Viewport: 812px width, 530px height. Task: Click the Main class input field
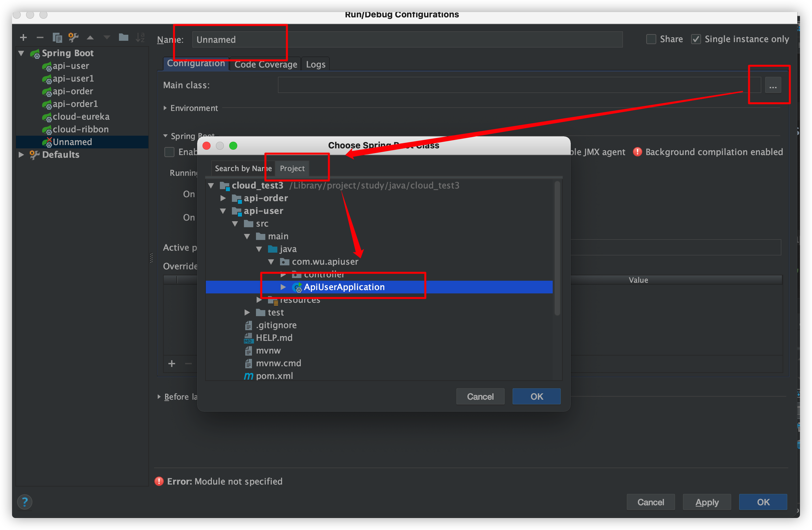[519, 85]
